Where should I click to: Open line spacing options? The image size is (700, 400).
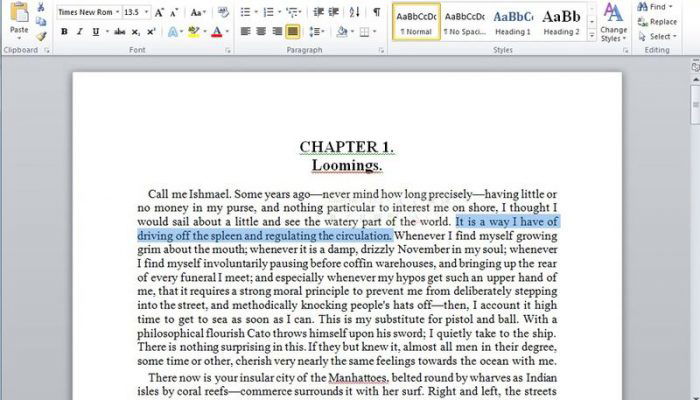pos(317,32)
